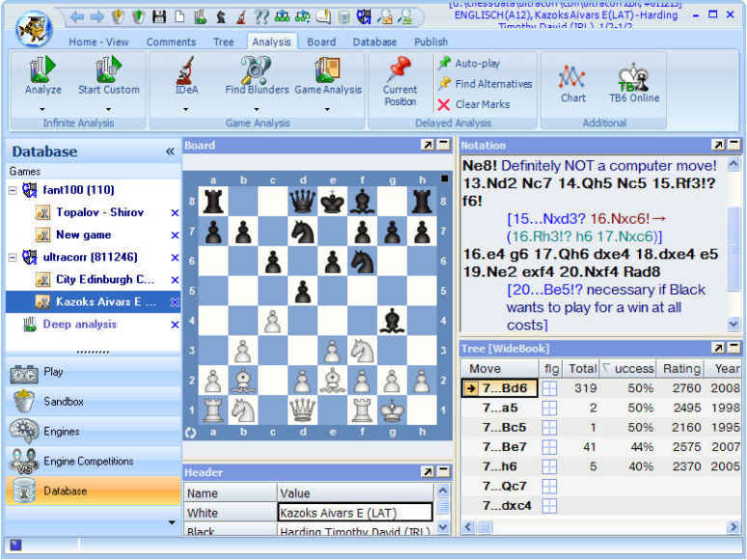Open the Comments ribbon tab
This screenshot has width=747, height=560.
pos(171,42)
